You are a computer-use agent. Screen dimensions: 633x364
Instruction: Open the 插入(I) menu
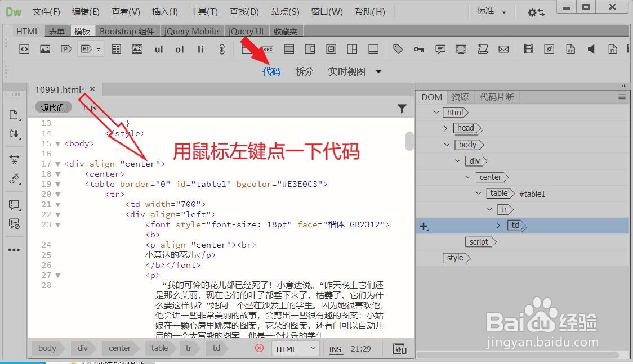point(164,11)
